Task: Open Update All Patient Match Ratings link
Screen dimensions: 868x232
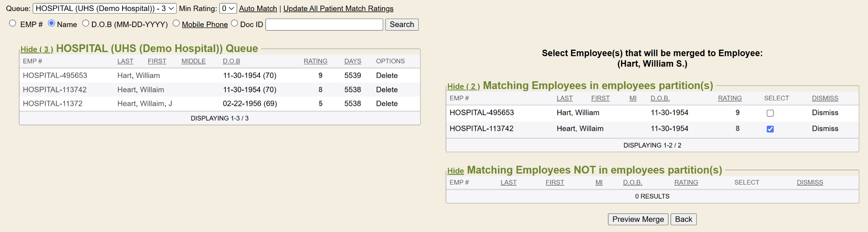Action: point(338,8)
